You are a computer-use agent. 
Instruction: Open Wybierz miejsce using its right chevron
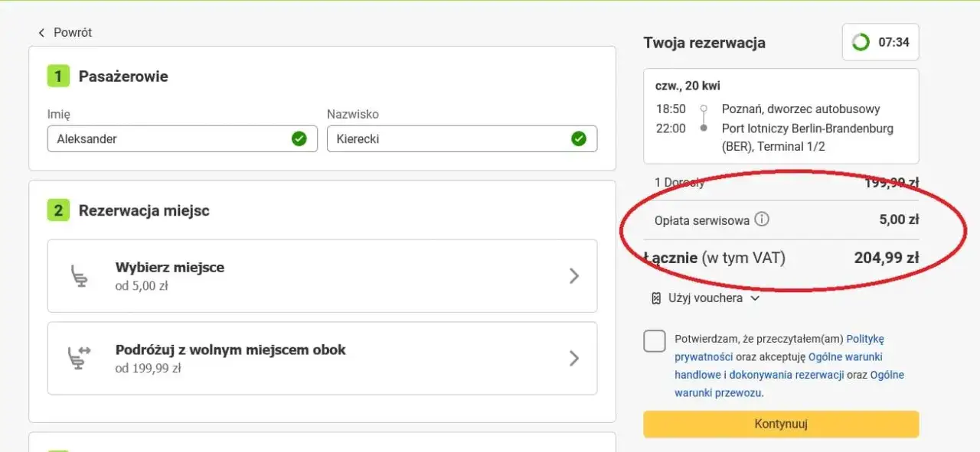pos(573,275)
